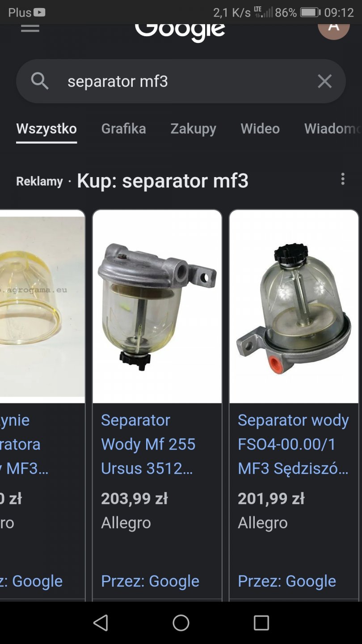Screen dimensions: 362x644
Task: Open the Wideo tab
Action: pyautogui.click(x=260, y=129)
